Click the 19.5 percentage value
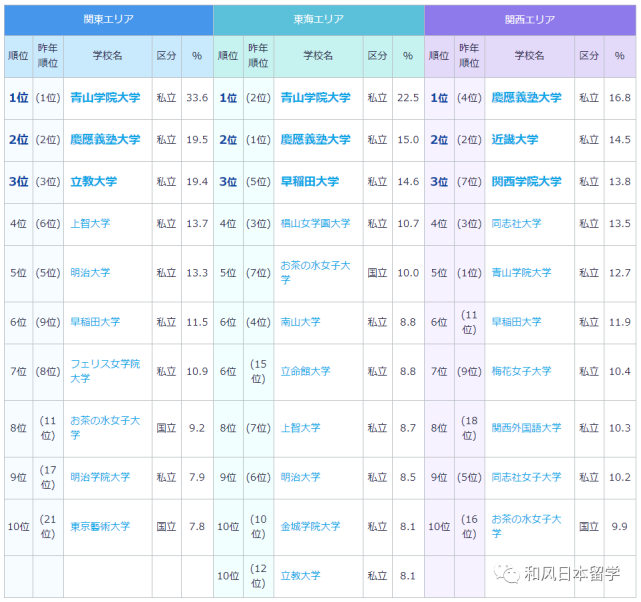The width and height of the screenshot is (641, 602). coord(197,140)
